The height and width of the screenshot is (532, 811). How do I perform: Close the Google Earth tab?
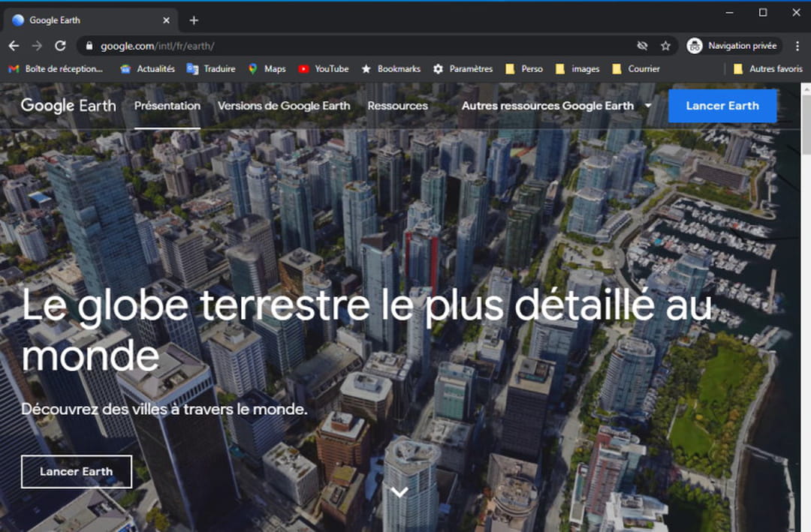pos(166,20)
